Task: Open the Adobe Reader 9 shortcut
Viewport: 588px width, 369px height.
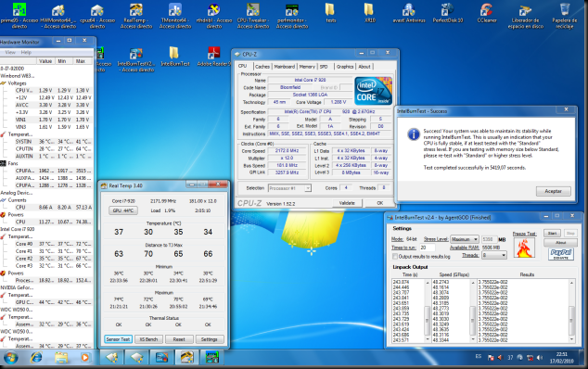Action: click(x=213, y=57)
